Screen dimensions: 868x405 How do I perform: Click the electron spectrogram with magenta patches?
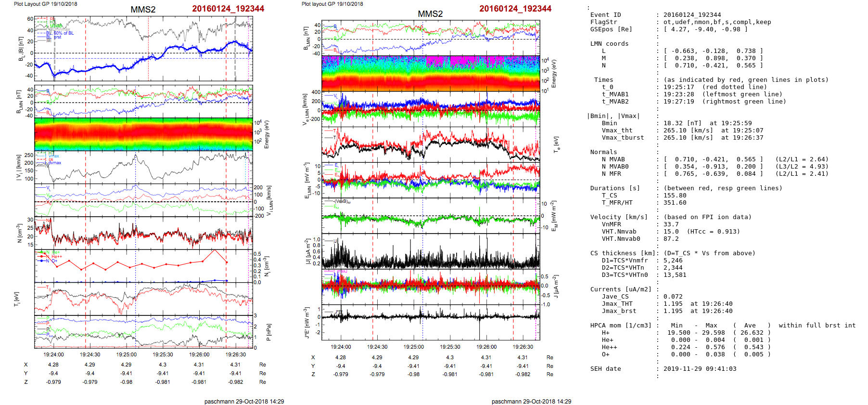[x=430, y=73]
